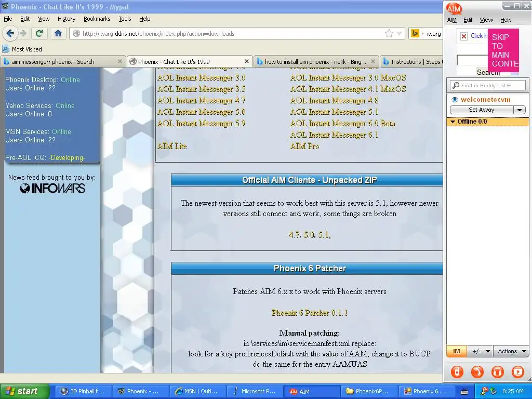Click the AIM system tray icon
The width and height of the screenshot is (532, 399).
[x=484, y=391]
